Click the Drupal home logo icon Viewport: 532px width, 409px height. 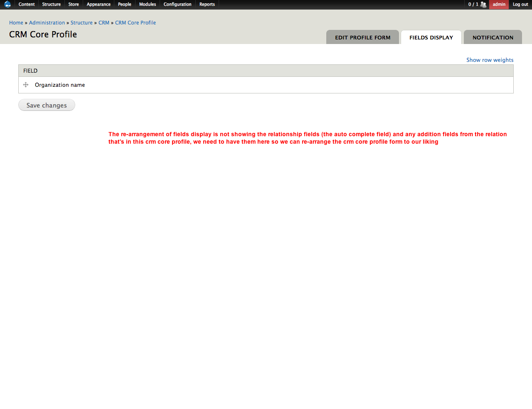(x=7, y=4)
